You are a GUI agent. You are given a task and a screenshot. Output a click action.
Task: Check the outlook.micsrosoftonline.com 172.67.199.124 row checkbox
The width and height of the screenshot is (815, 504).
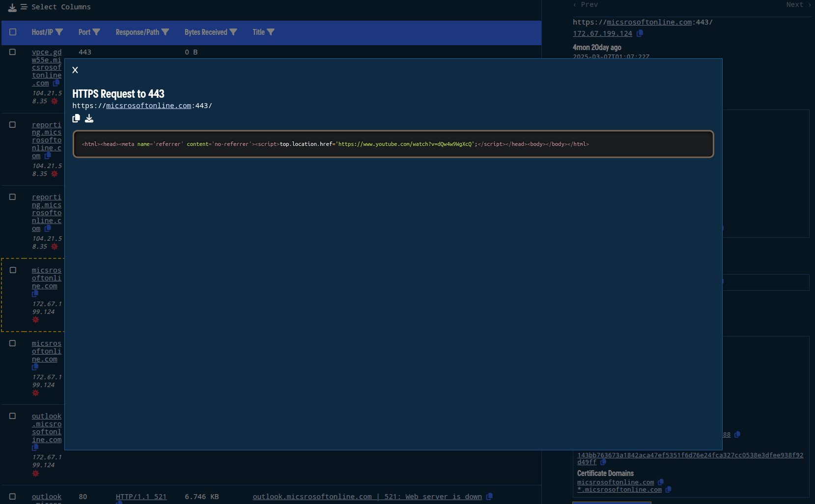pyautogui.click(x=13, y=416)
